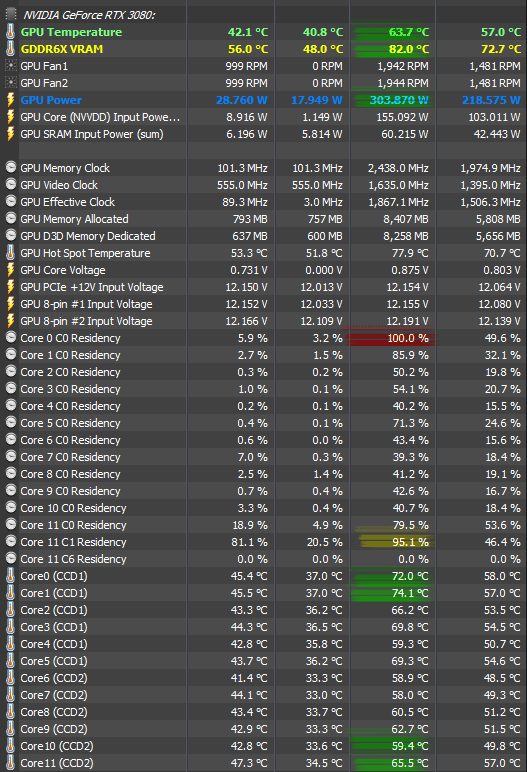Click the 12.191 V 8-pin #2 maximum

coord(407,321)
